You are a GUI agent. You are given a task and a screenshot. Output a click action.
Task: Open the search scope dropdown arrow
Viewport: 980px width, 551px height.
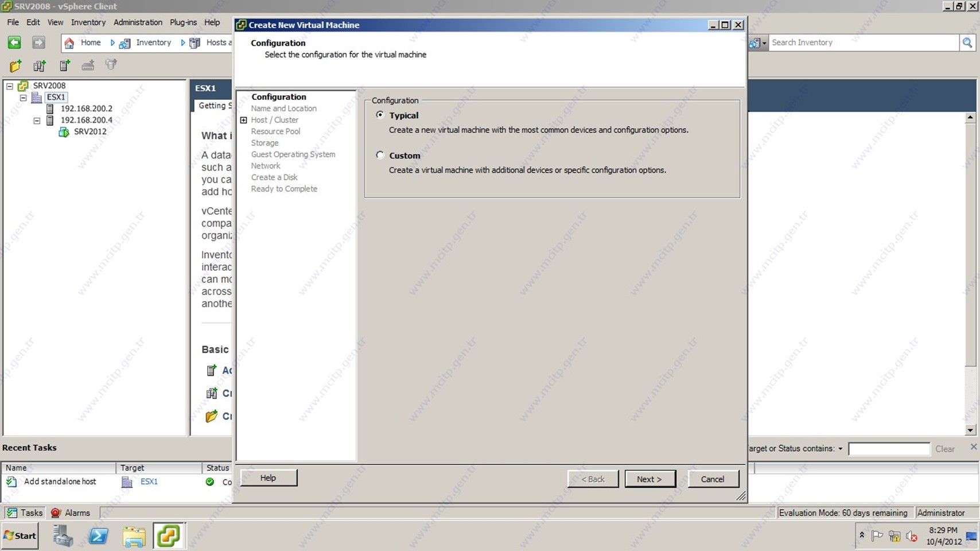click(764, 43)
